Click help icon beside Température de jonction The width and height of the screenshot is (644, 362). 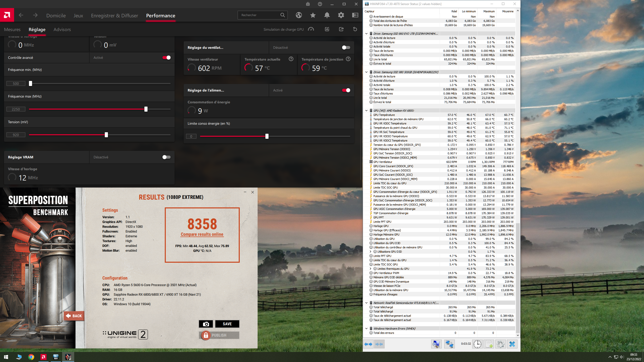pos(348,59)
